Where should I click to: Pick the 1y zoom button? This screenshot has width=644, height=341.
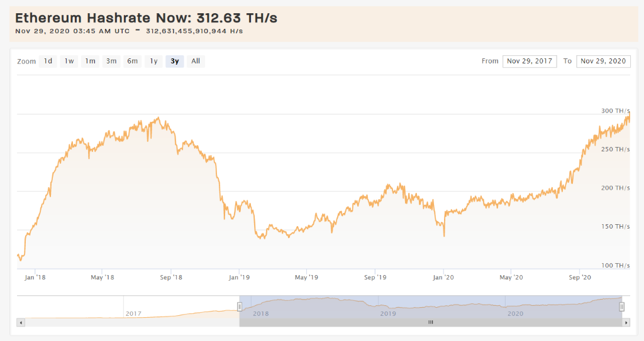[153, 61]
